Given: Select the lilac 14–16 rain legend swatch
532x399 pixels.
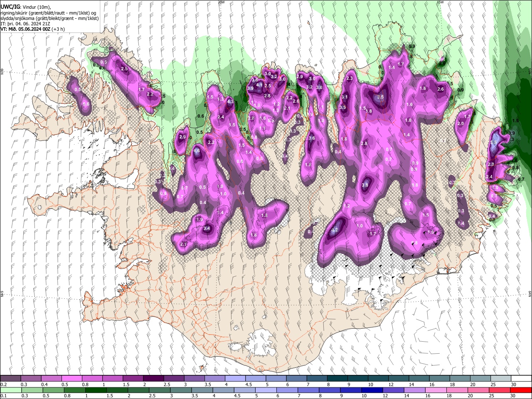Looking at the screenshot, I should [x=415, y=390].
